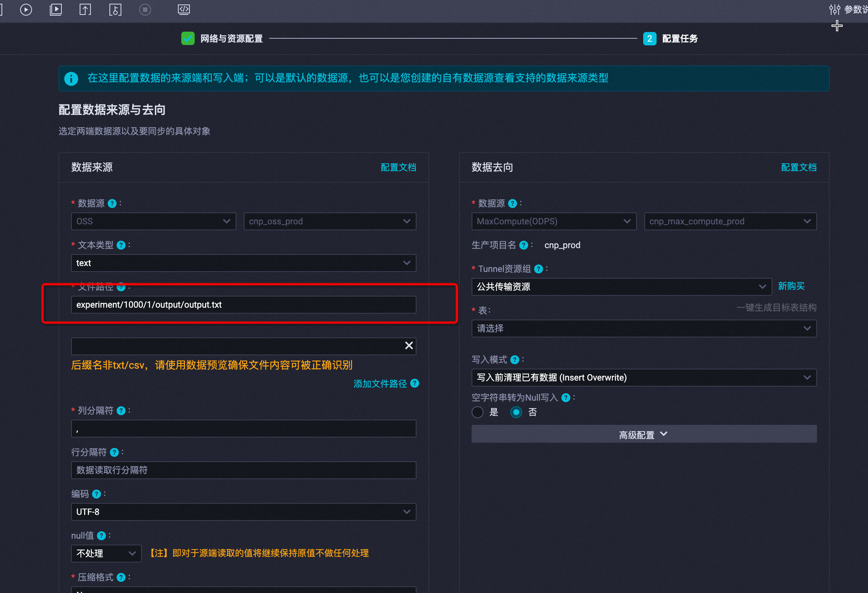The width and height of the screenshot is (868, 593).
Task: Click the lock/key toolbar icon
Action: point(115,9)
